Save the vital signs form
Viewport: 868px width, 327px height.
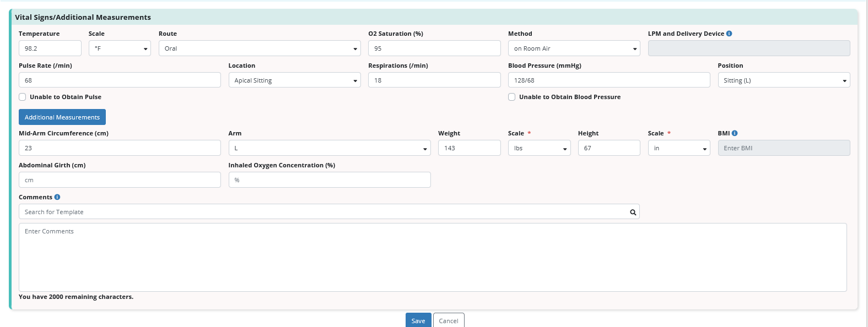(418, 320)
